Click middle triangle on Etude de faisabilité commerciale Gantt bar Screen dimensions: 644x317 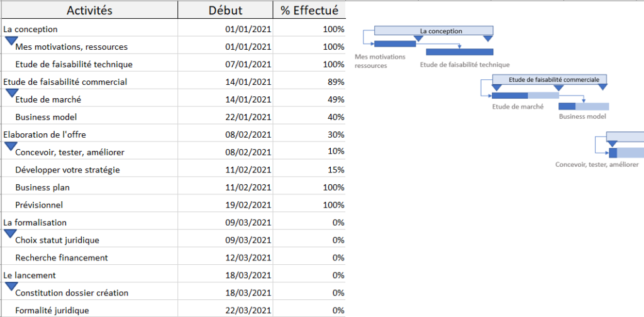pyautogui.click(x=557, y=87)
